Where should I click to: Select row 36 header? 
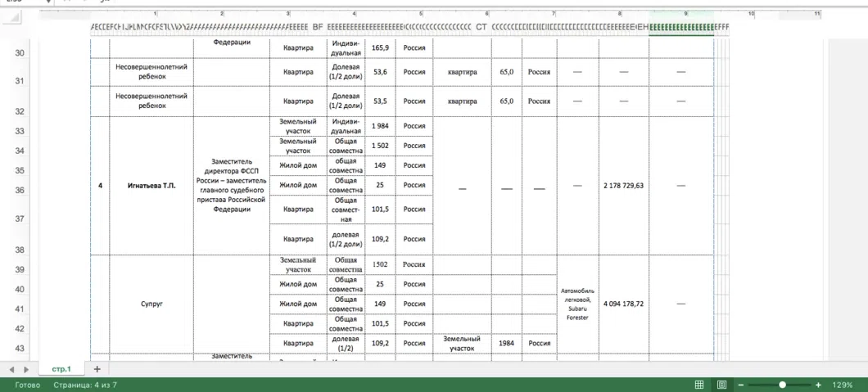[20, 190]
